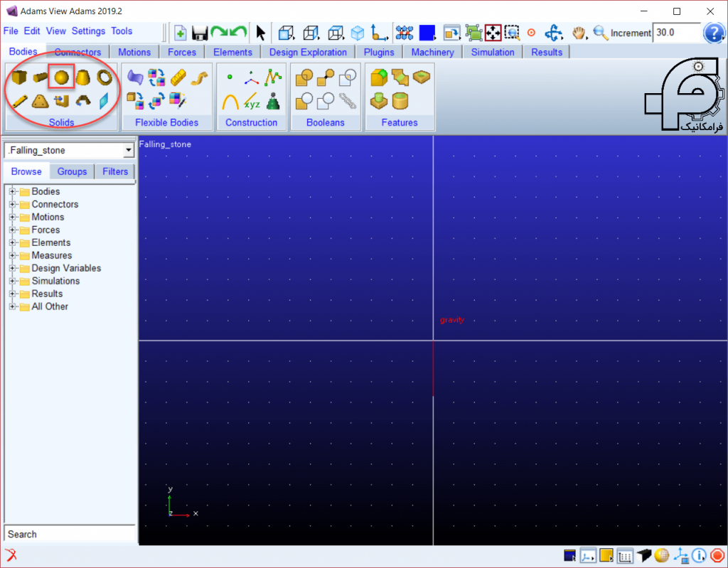Screen dimensions: 728x568
Task: Click the New model icon with green plus
Action: coord(180,33)
